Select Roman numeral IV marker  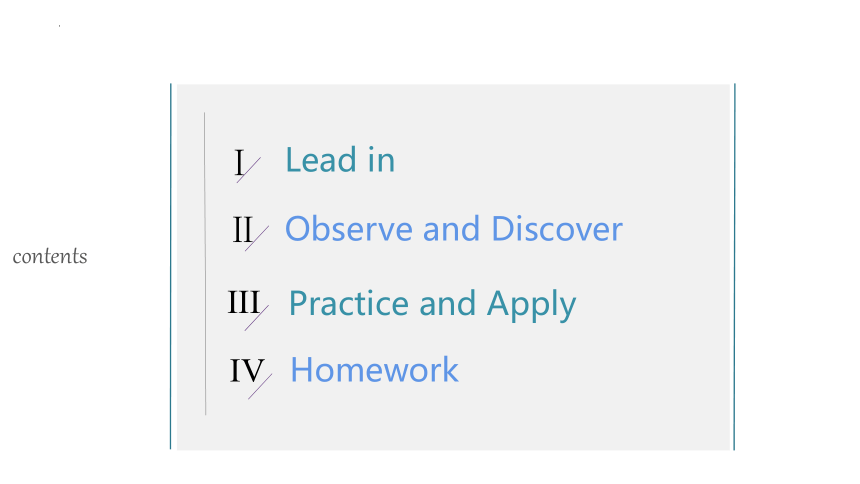(247, 370)
